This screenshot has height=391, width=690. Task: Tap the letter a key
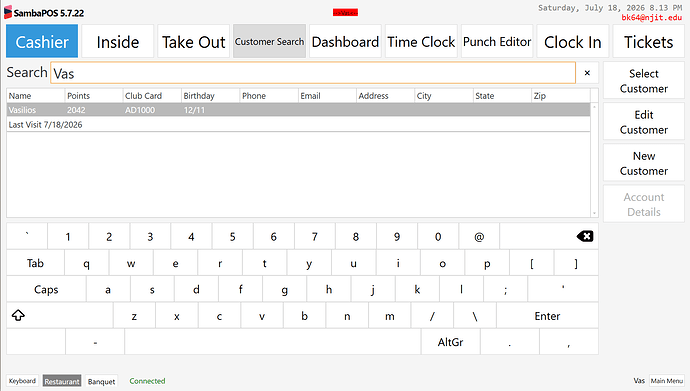coord(108,289)
